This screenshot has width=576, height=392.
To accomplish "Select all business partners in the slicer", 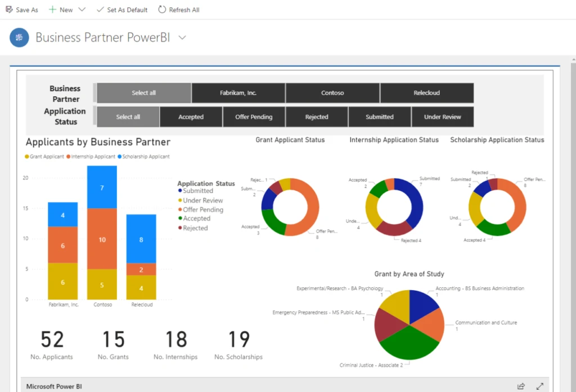I will (143, 93).
